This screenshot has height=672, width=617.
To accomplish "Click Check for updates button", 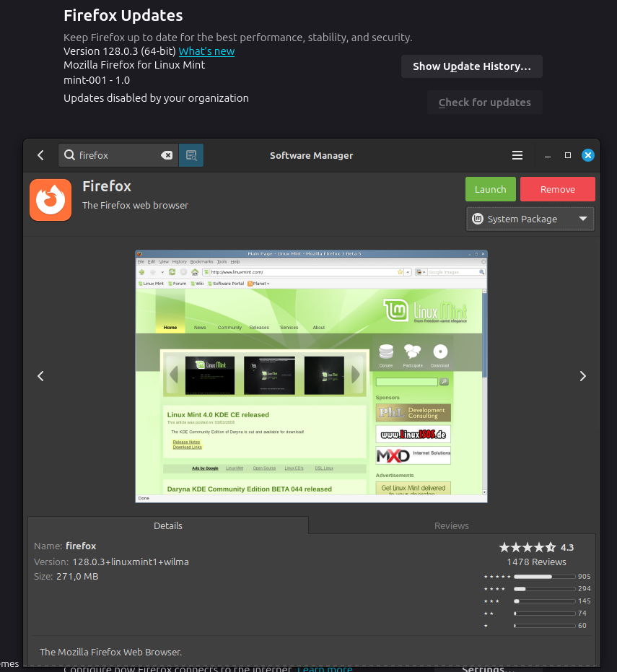I will (x=485, y=102).
